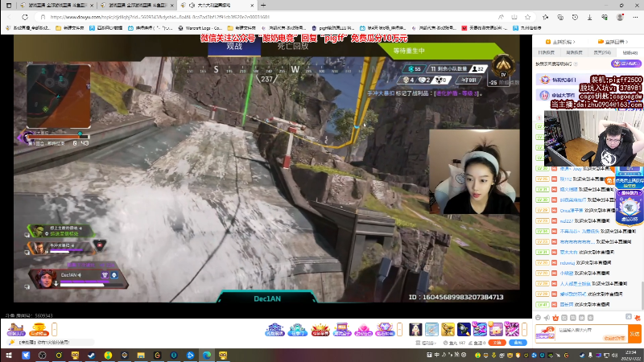Go back with the browser back arrow
Screen dimensions: 644x362
click(x=10, y=17)
